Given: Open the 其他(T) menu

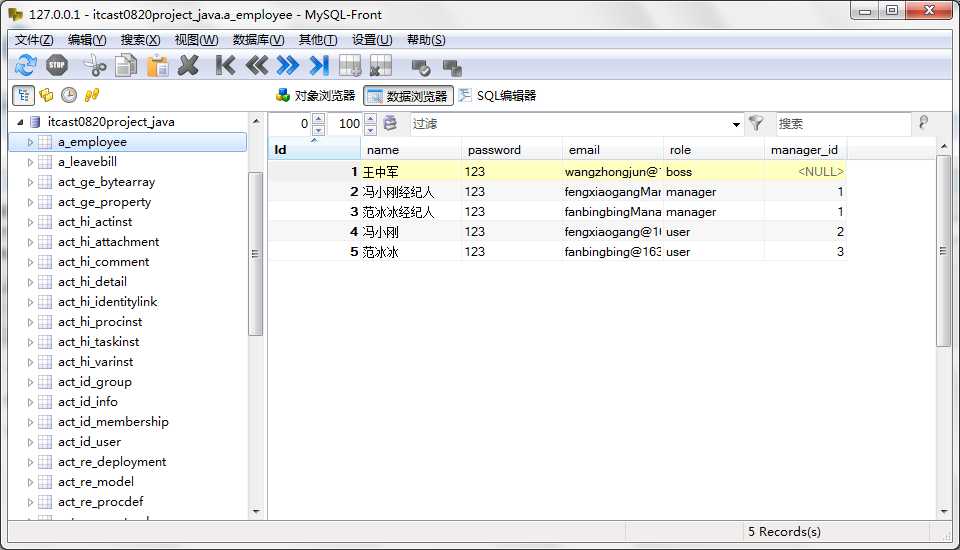Looking at the screenshot, I should pyautogui.click(x=318, y=40).
